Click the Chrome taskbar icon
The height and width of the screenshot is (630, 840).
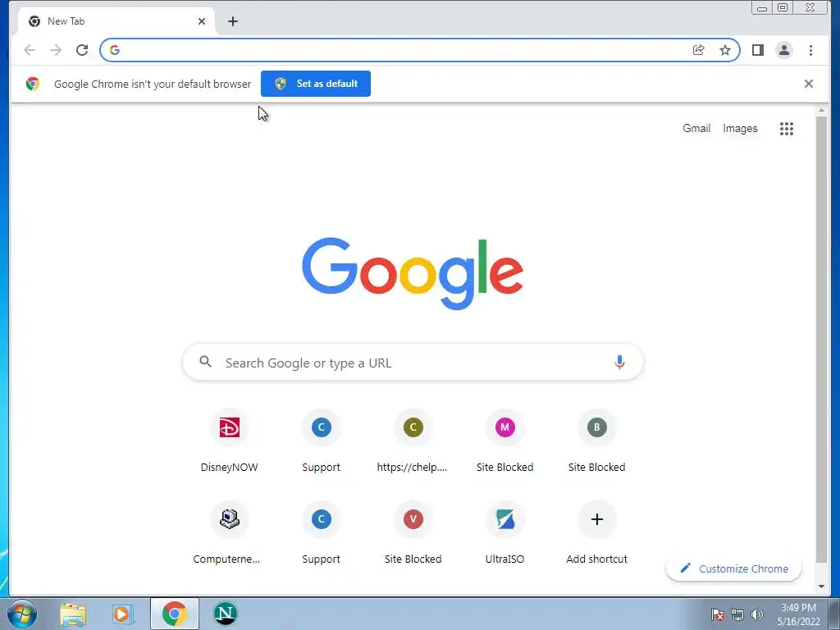pyautogui.click(x=174, y=614)
